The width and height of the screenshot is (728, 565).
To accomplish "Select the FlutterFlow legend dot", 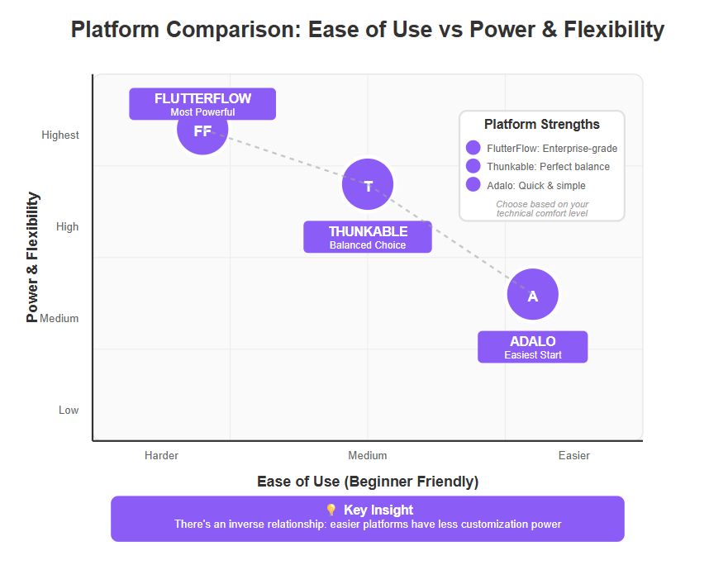I will tap(473, 148).
